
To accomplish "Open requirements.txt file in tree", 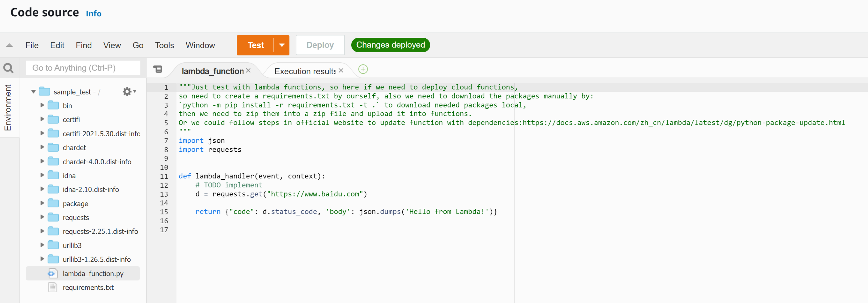I will [88, 287].
